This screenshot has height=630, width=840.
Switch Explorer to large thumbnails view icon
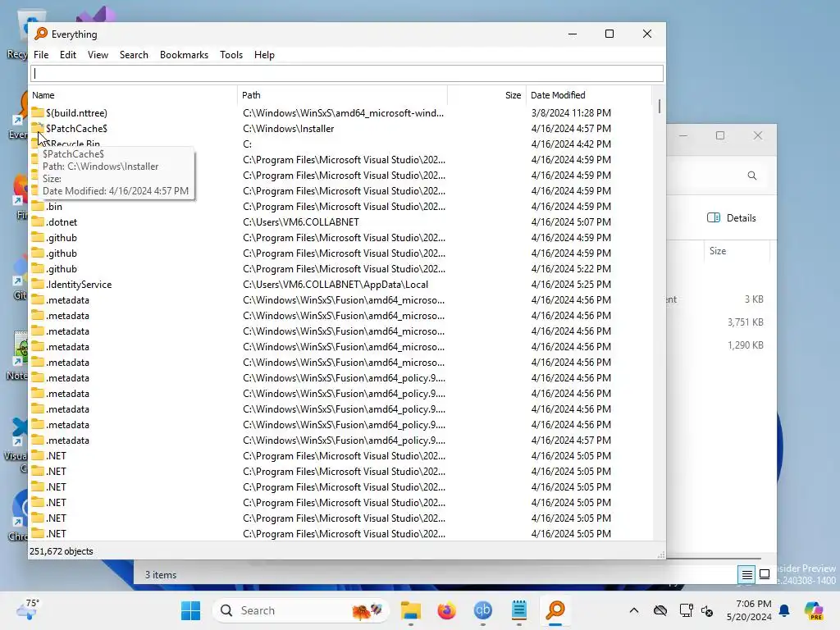pyautogui.click(x=765, y=574)
